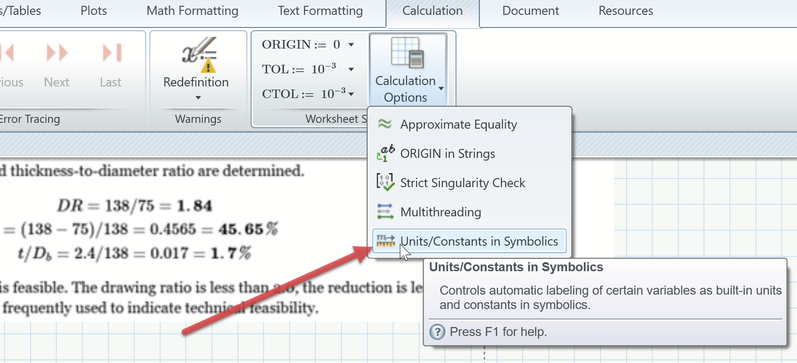Click the help question mark icon in the tooltip

[436, 332]
